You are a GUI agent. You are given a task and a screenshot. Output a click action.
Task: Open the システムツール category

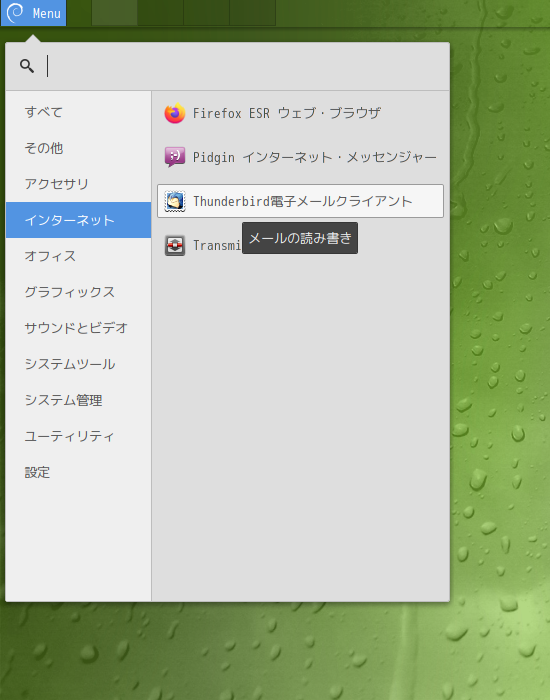tap(79, 364)
